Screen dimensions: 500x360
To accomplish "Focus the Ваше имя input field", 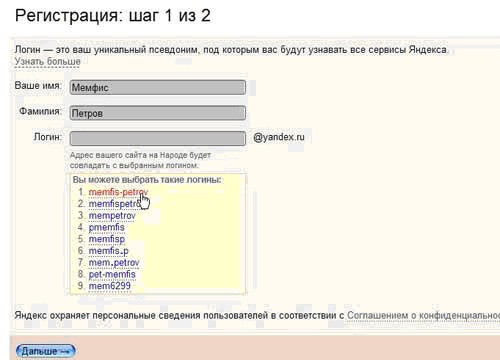I will [158, 88].
